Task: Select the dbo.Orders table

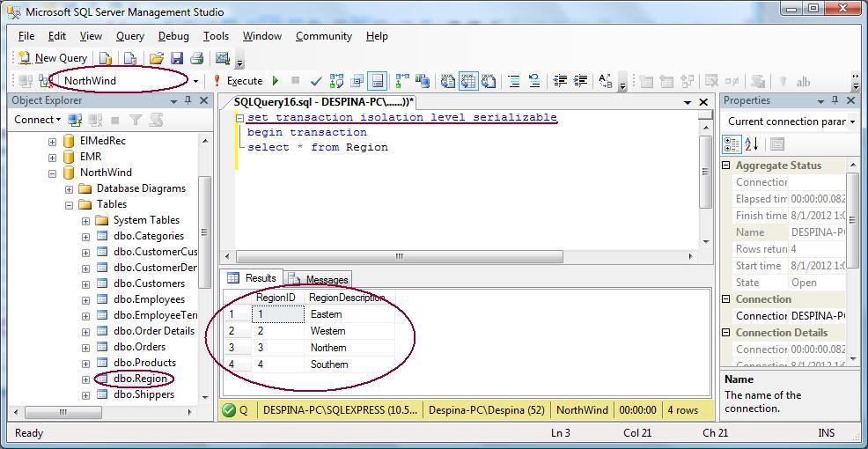Action: (x=139, y=347)
